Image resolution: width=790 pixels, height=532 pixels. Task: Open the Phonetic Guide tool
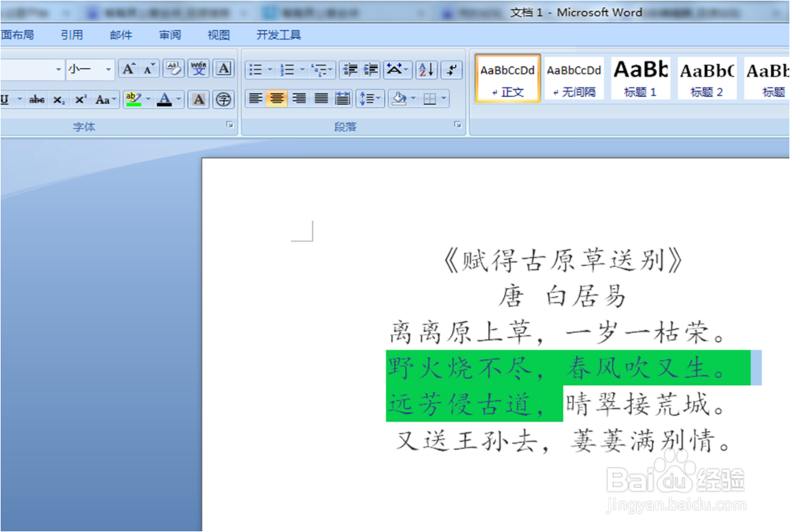[x=199, y=69]
